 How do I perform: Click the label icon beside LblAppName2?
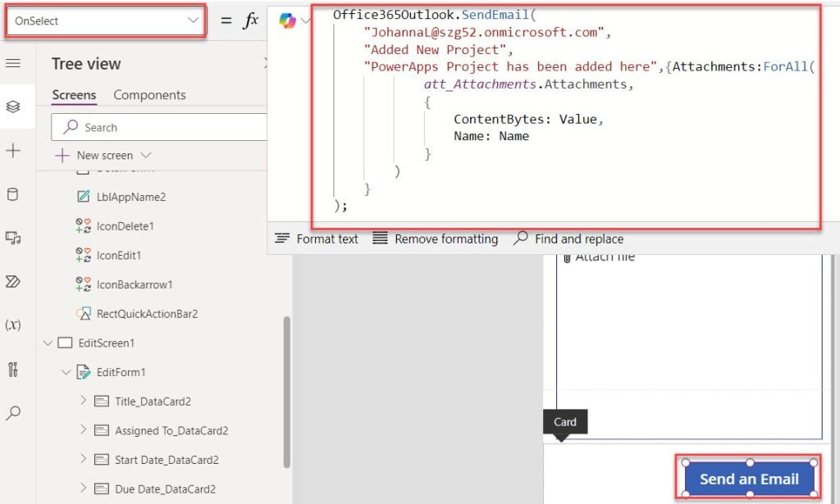click(83, 197)
